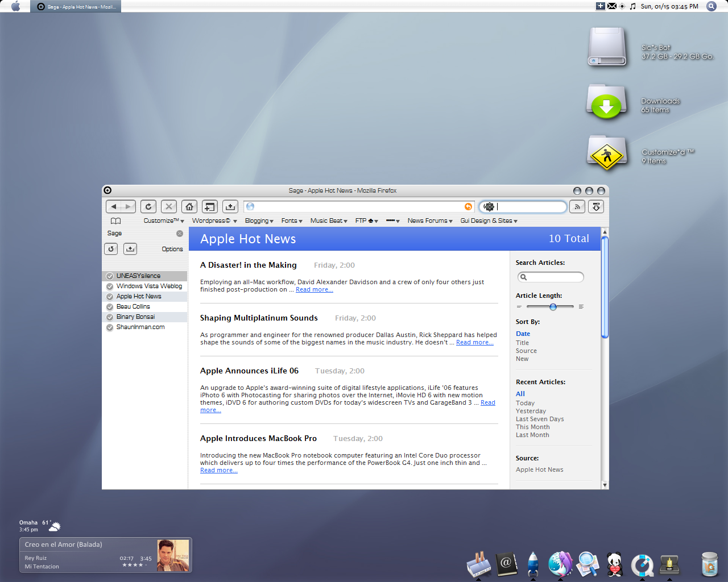Close the Sage sidebar panel
Viewport: 728px width, 582px height.
click(x=180, y=234)
